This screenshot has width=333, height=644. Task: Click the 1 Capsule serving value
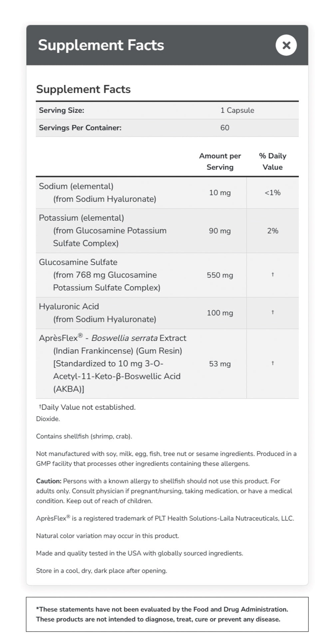pos(237,110)
